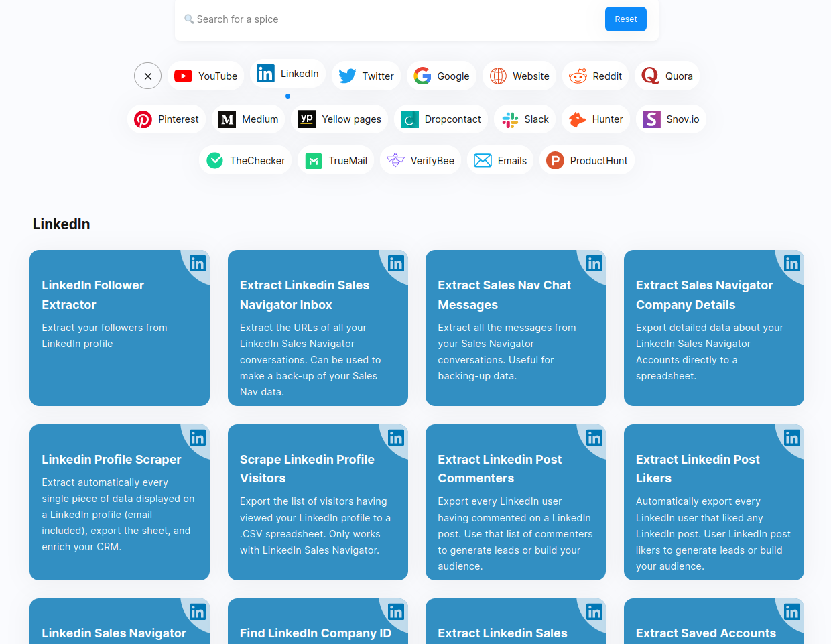Open Extract Sales Nav Chat Messages card
The width and height of the screenshot is (831, 644).
click(515, 328)
